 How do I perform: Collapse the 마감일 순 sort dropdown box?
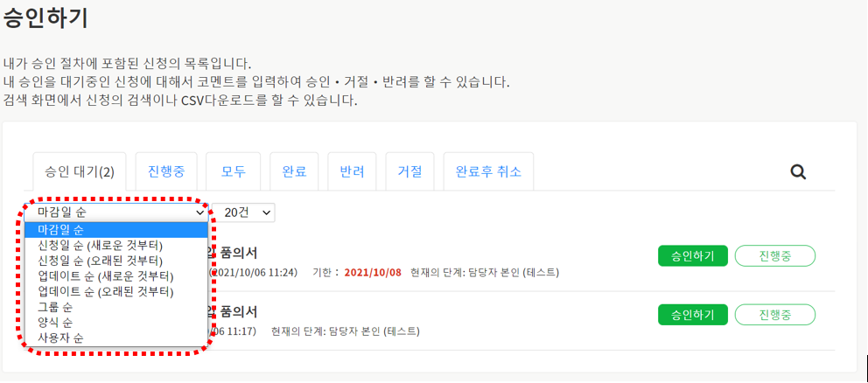point(116,212)
